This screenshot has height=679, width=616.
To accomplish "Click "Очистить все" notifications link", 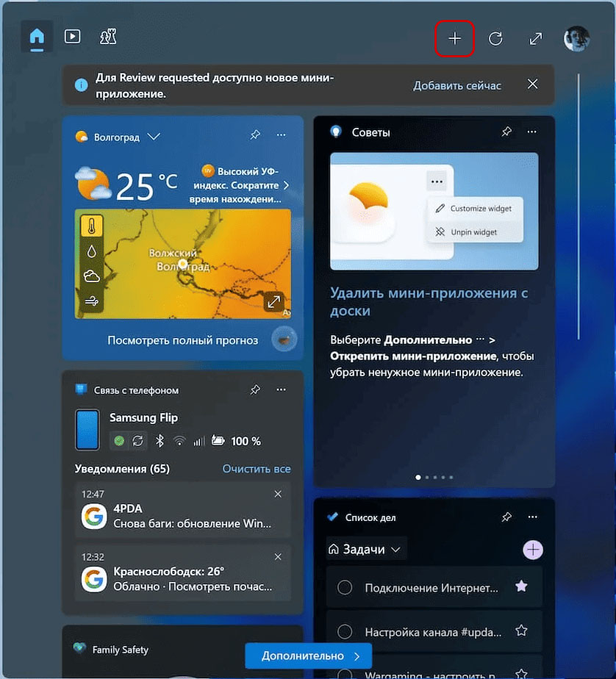I will [257, 469].
